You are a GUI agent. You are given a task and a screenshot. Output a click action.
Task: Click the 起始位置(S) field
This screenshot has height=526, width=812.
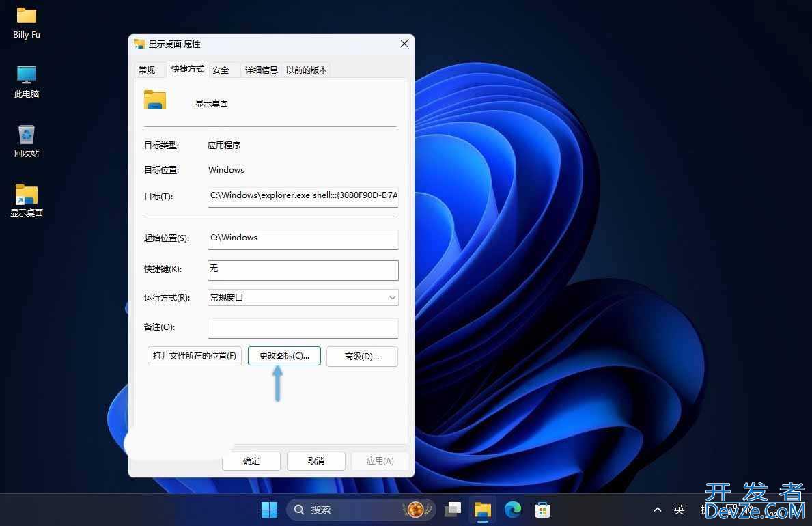[x=303, y=239]
